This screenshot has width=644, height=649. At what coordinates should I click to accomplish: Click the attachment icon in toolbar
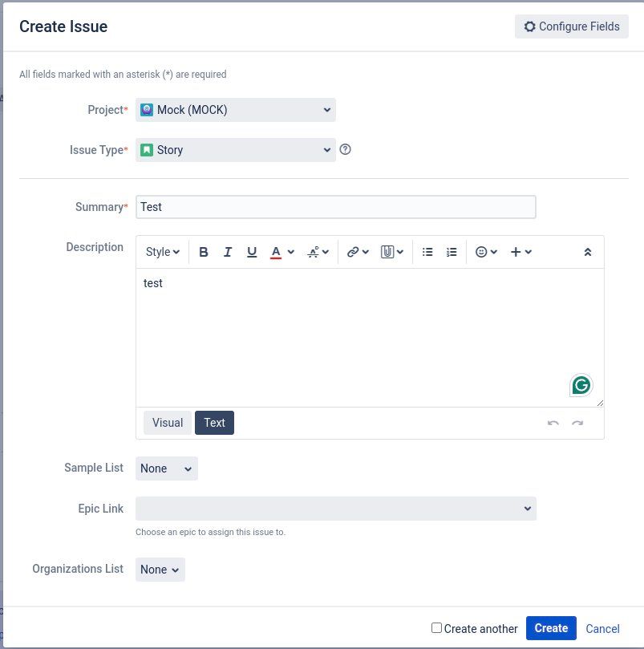point(387,252)
